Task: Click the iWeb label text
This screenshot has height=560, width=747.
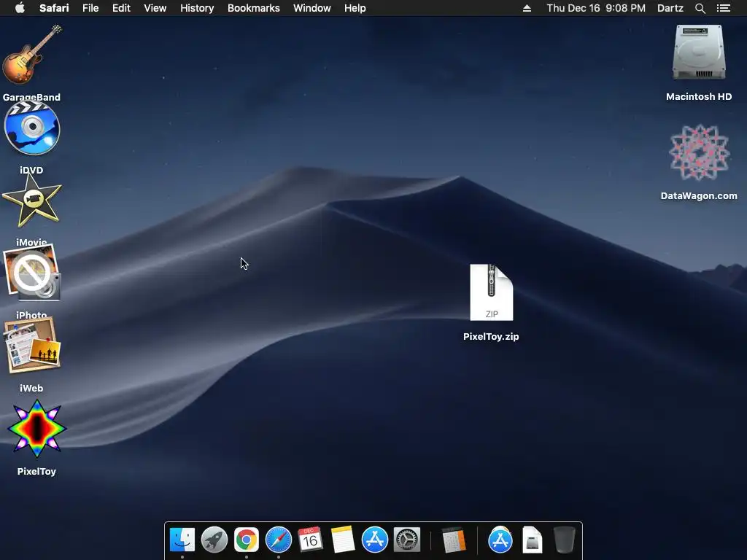Action: [31, 388]
